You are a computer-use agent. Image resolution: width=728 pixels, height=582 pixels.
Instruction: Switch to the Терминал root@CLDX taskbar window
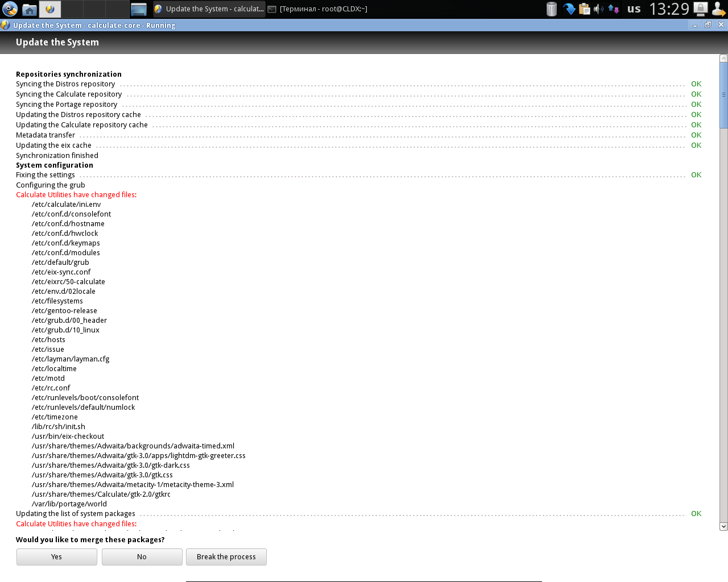point(317,9)
